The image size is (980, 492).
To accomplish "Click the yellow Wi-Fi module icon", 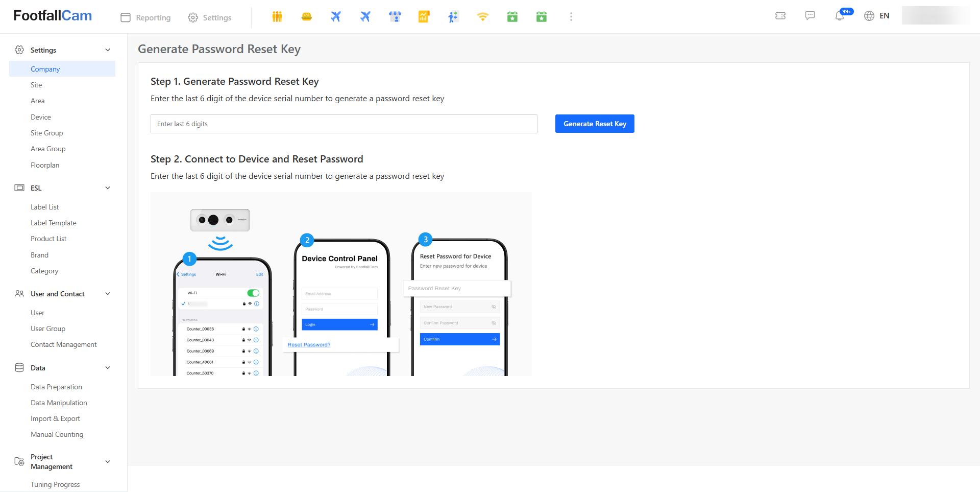I will pos(482,17).
